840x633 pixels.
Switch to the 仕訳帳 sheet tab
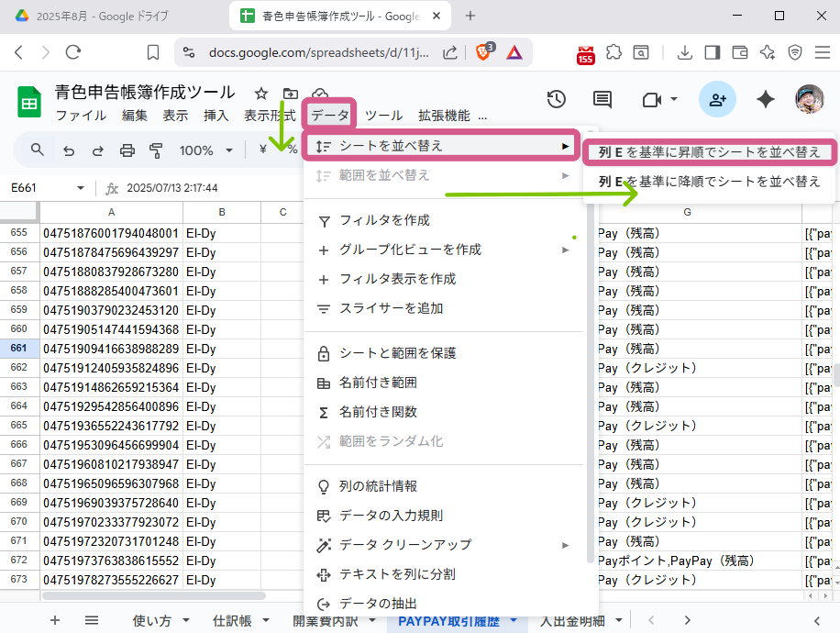click(234, 620)
